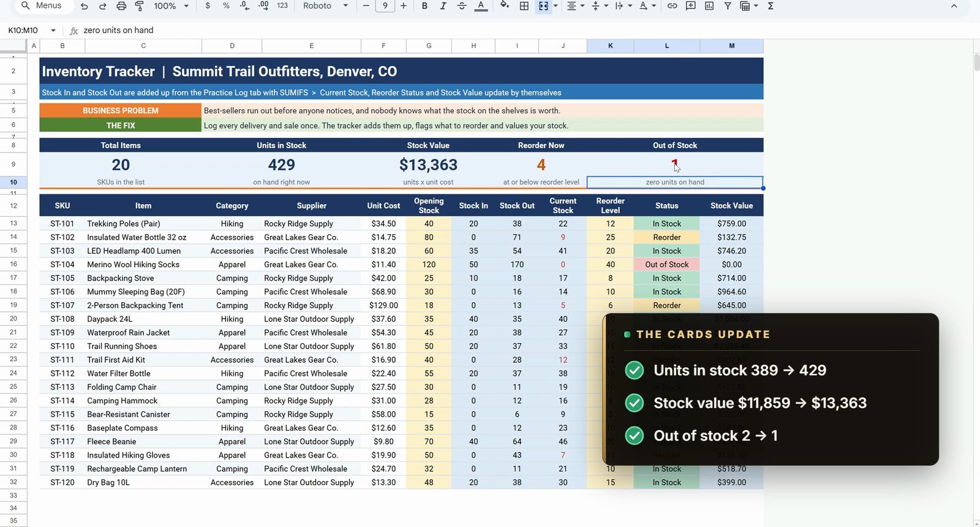Screen dimensions: 980x527
Task: Collapse the toolbar with chevron
Action: coord(954,6)
